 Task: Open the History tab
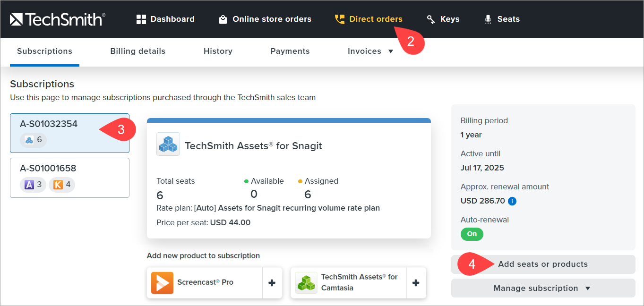(x=218, y=51)
